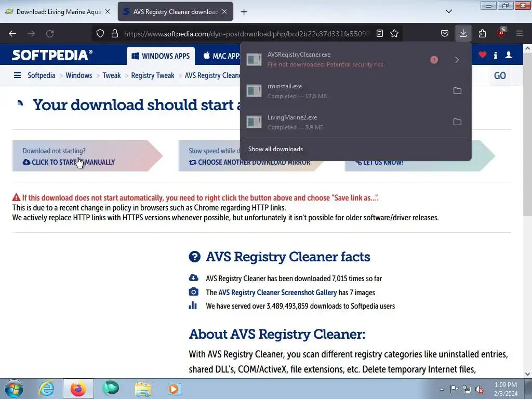Click the camera icon beside gallery link
This screenshot has height=399, width=532.
pos(193,292)
